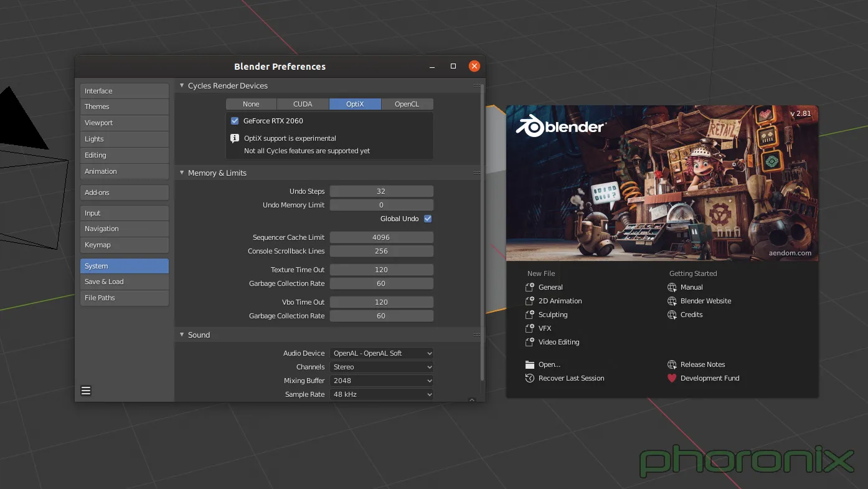The image size is (868, 489).
Task: Open the Sample Rate dropdown
Action: 382,394
